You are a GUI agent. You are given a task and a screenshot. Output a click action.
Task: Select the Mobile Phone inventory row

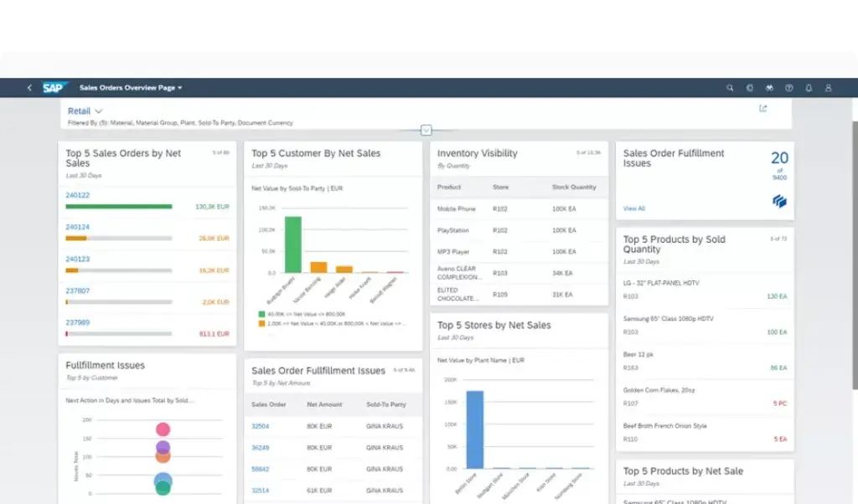(x=519, y=208)
